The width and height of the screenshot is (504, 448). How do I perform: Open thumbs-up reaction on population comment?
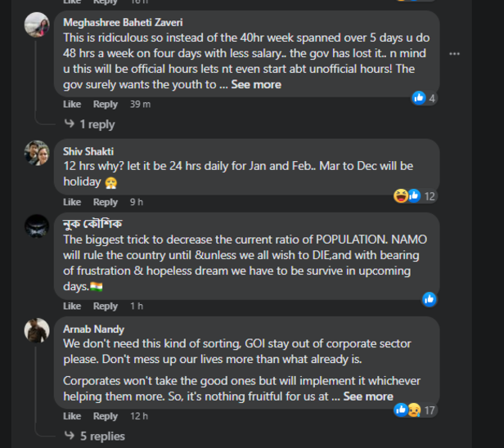coord(429,299)
